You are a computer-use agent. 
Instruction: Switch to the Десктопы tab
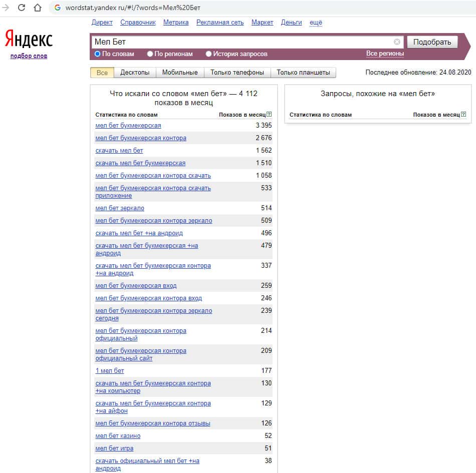[x=135, y=73]
